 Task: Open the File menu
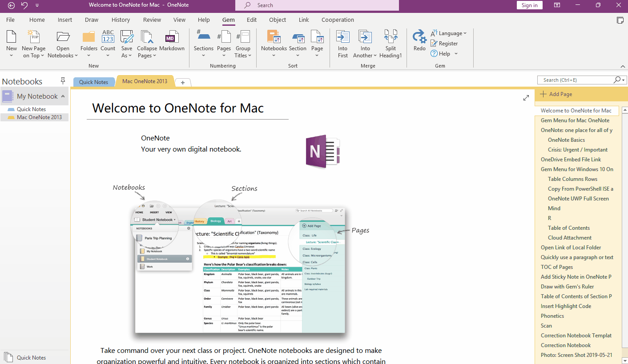coord(10,20)
